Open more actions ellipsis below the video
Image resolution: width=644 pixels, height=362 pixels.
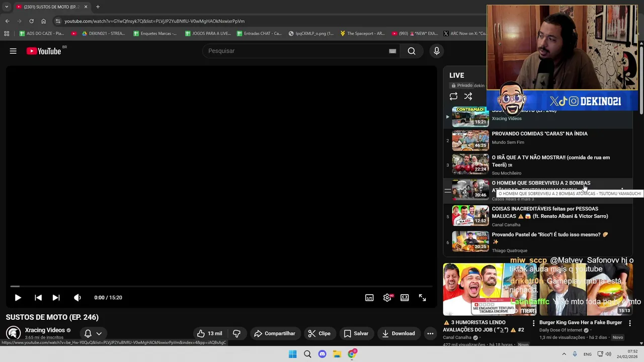click(x=430, y=333)
